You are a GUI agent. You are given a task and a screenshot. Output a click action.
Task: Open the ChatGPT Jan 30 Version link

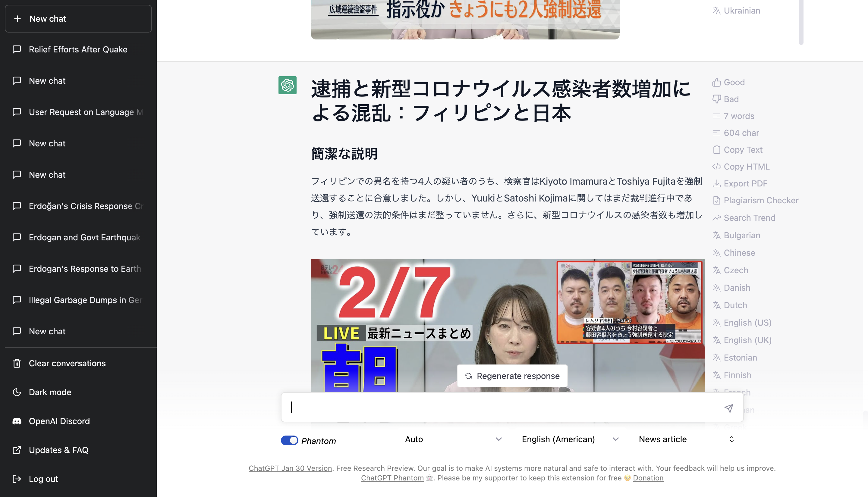(290, 468)
